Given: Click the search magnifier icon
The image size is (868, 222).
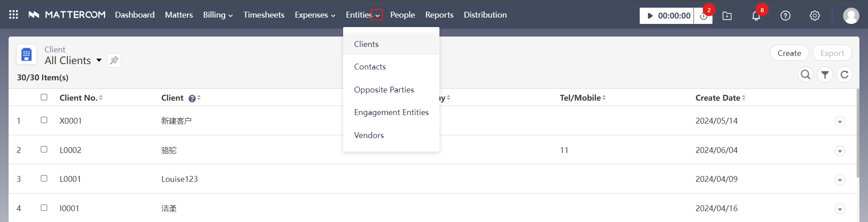Looking at the screenshot, I should coord(805,74).
